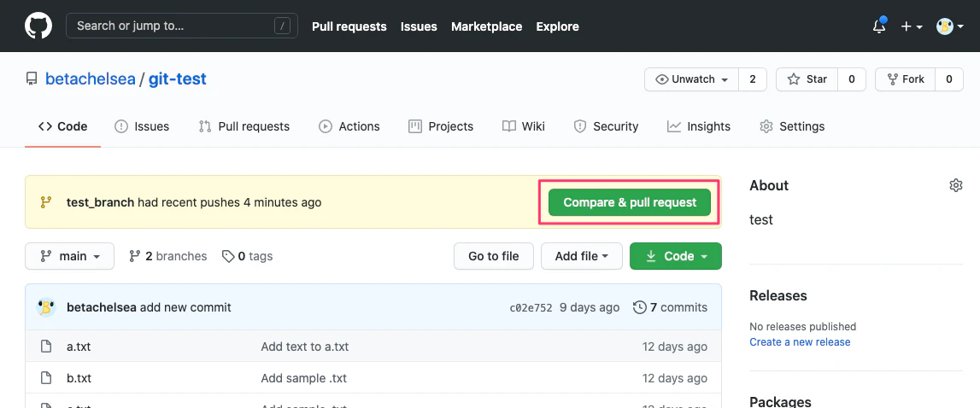
Task: Open the 'add new commit' message
Action: (x=185, y=307)
